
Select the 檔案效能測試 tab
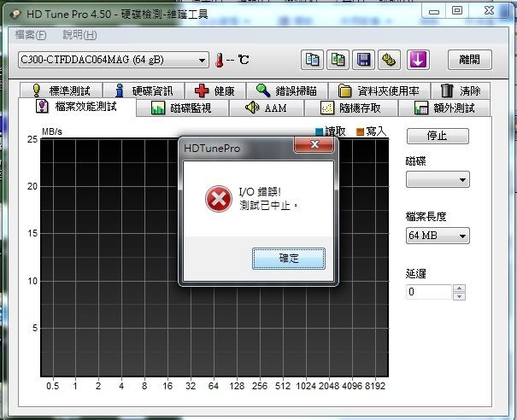point(77,107)
